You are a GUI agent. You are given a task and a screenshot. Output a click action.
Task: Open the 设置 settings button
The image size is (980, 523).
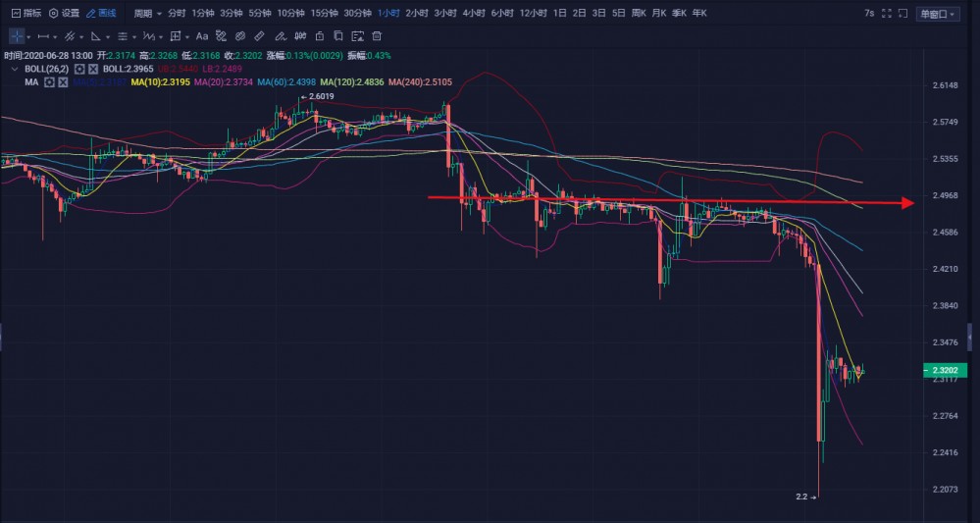pyautogui.click(x=65, y=14)
